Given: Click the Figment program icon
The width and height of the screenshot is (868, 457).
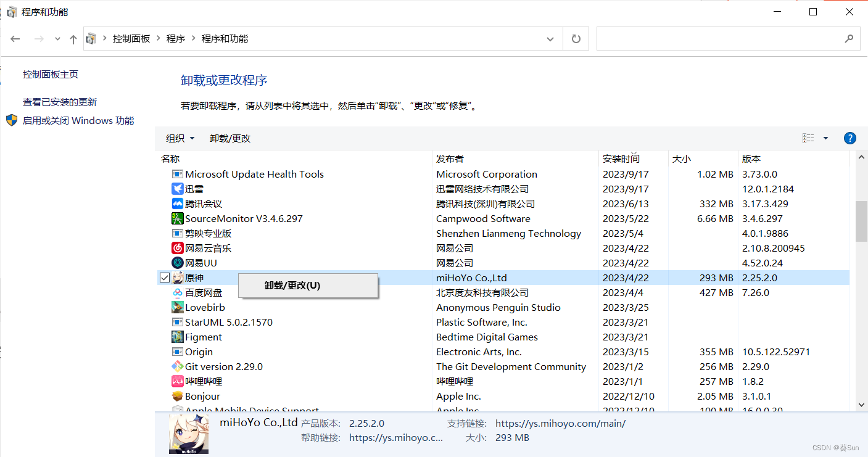Looking at the screenshot, I should 178,337.
